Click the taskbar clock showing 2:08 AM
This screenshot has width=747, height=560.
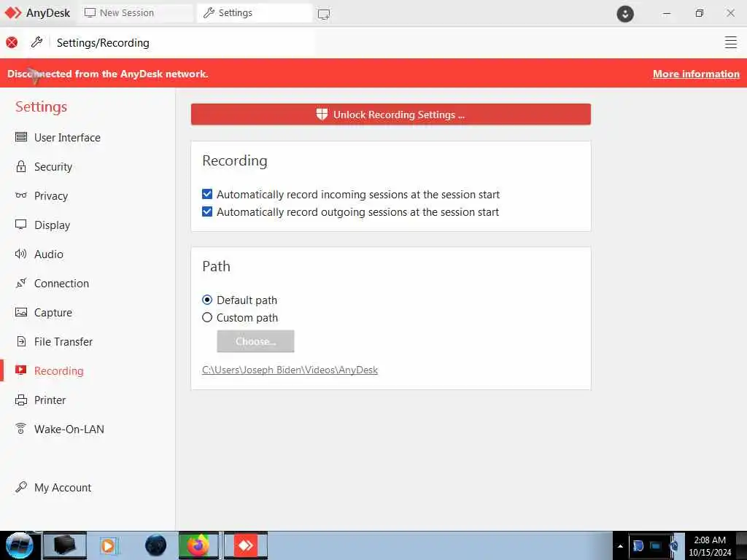(710, 546)
